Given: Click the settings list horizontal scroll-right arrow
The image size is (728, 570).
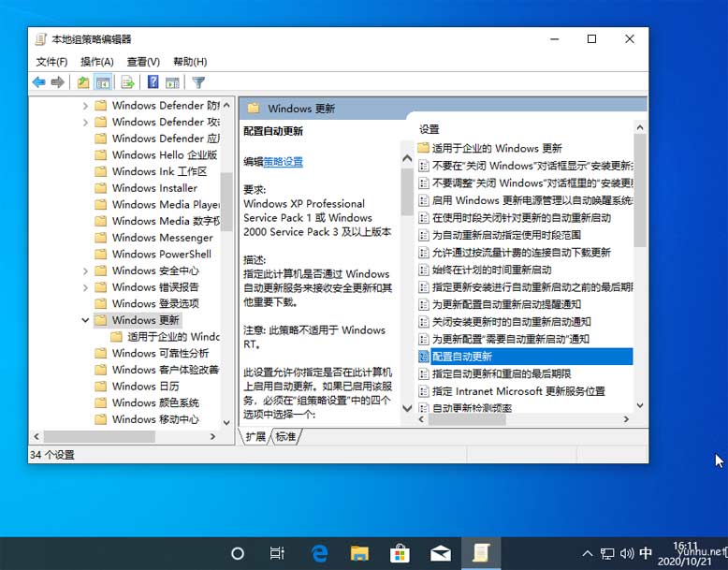Looking at the screenshot, I should (x=626, y=419).
